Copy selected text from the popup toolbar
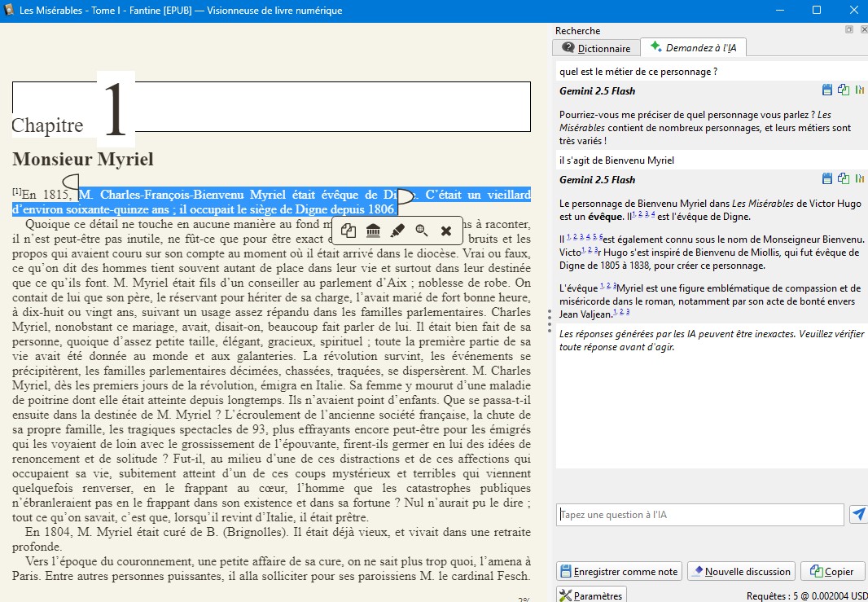The image size is (868, 602). click(349, 231)
